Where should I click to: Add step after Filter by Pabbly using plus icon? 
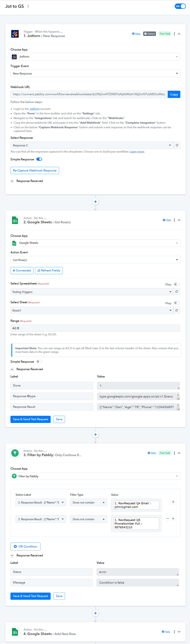95,613
